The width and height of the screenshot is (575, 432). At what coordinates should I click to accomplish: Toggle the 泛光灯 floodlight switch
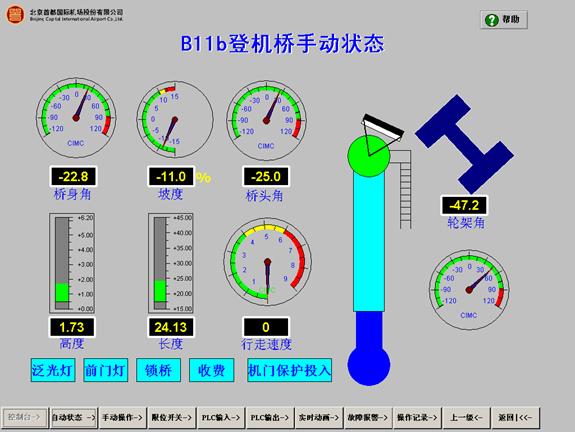coord(53,370)
